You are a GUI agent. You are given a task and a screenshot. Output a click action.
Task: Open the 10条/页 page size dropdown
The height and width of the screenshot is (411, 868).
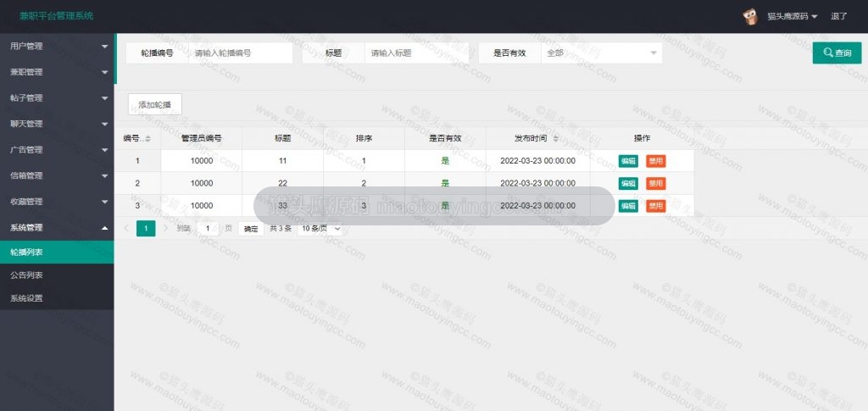pos(320,228)
